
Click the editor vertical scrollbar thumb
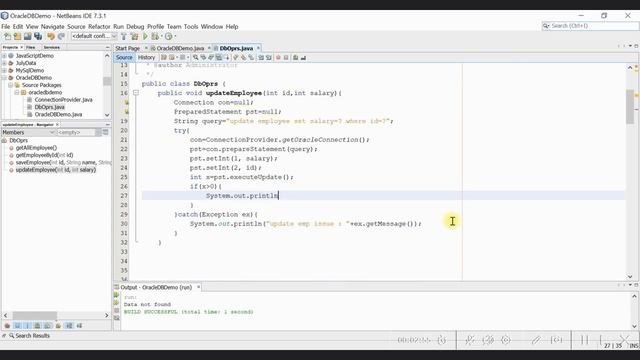(x=630, y=106)
